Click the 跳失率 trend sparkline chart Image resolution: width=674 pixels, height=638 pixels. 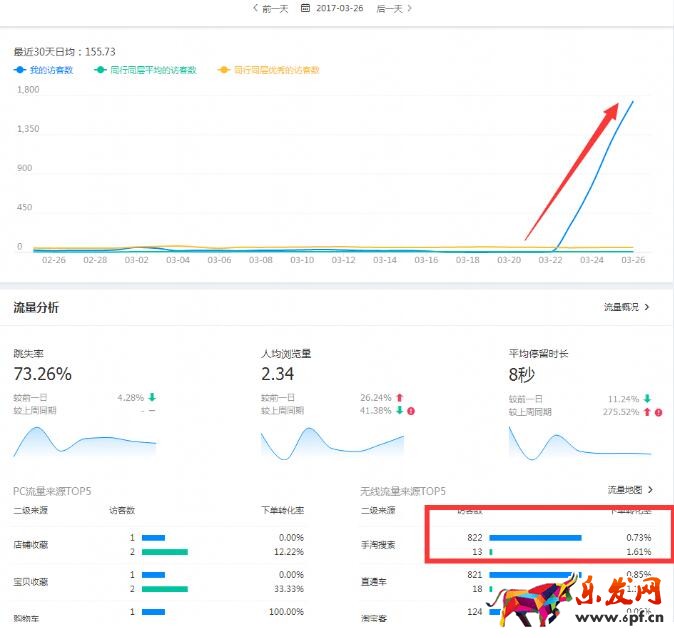(84, 442)
